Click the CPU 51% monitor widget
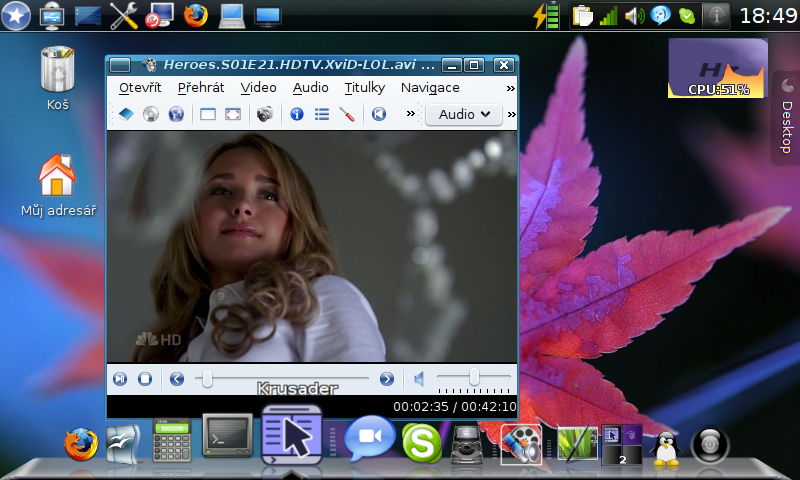 tap(718, 68)
